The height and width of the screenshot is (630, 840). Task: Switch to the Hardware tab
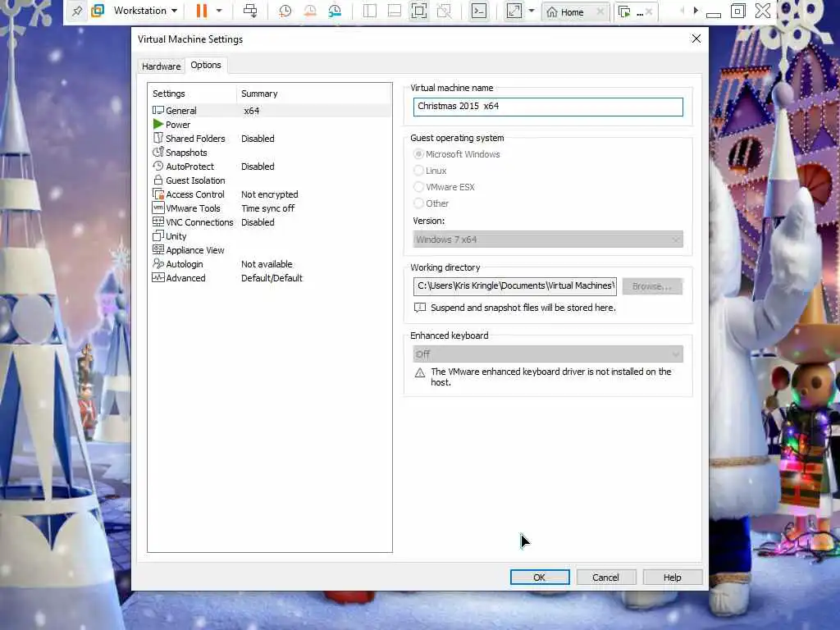162,66
